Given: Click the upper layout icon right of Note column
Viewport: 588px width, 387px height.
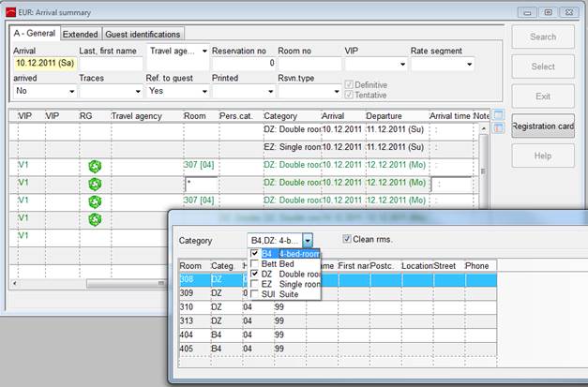Looking at the screenshot, I should point(498,115).
